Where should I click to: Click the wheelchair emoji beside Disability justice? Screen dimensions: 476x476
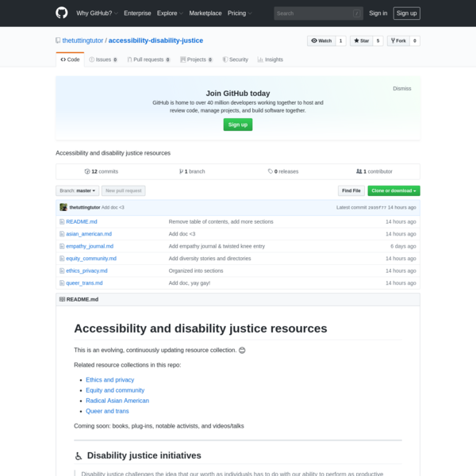pyautogui.click(x=79, y=456)
